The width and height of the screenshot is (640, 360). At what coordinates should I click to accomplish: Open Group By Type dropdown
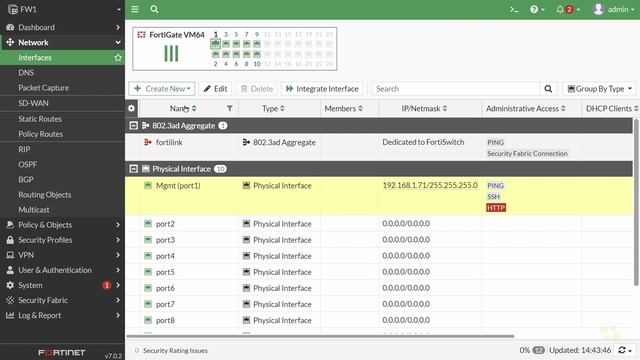[x=599, y=89]
